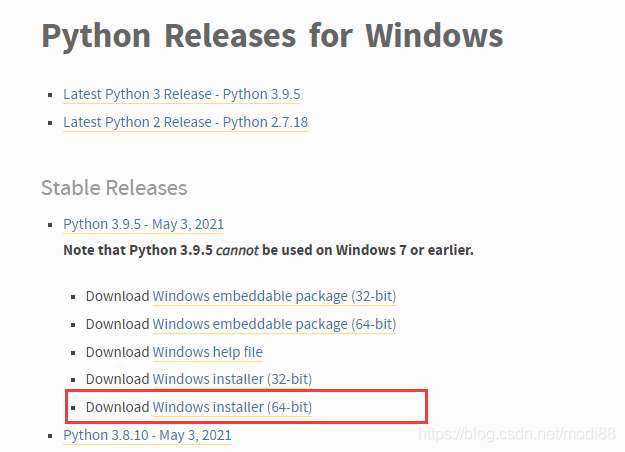The height and width of the screenshot is (452, 625).
Task: Click the Download text before Windows help file
Action: tap(117, 352)
